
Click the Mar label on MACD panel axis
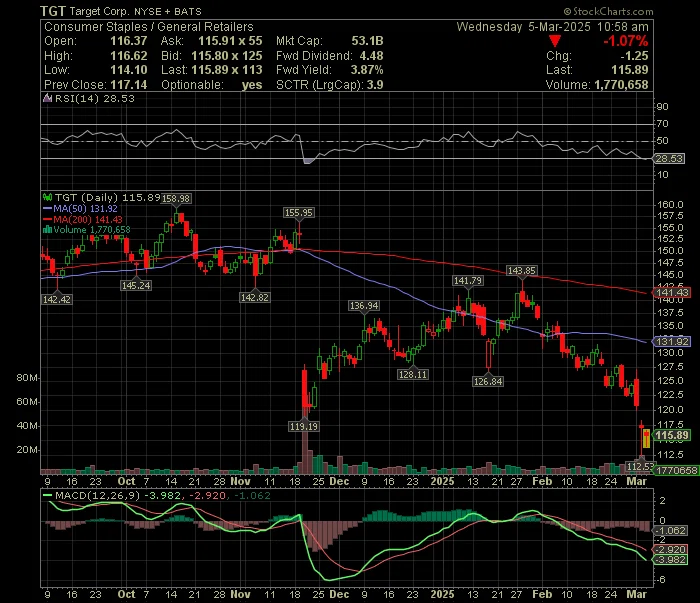tap(637, 595)
